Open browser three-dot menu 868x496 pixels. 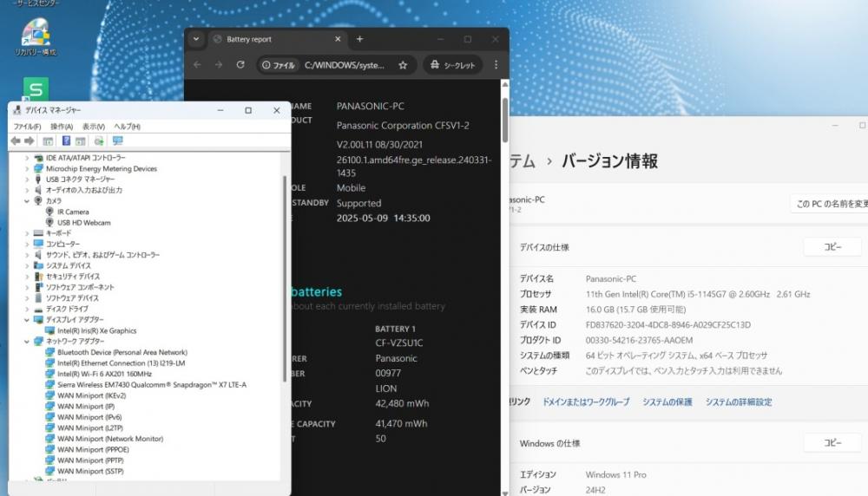tap(496, 65)
